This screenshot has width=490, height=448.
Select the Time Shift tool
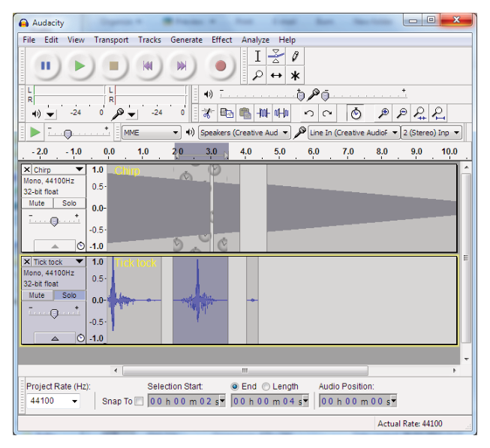coord(276,75)
